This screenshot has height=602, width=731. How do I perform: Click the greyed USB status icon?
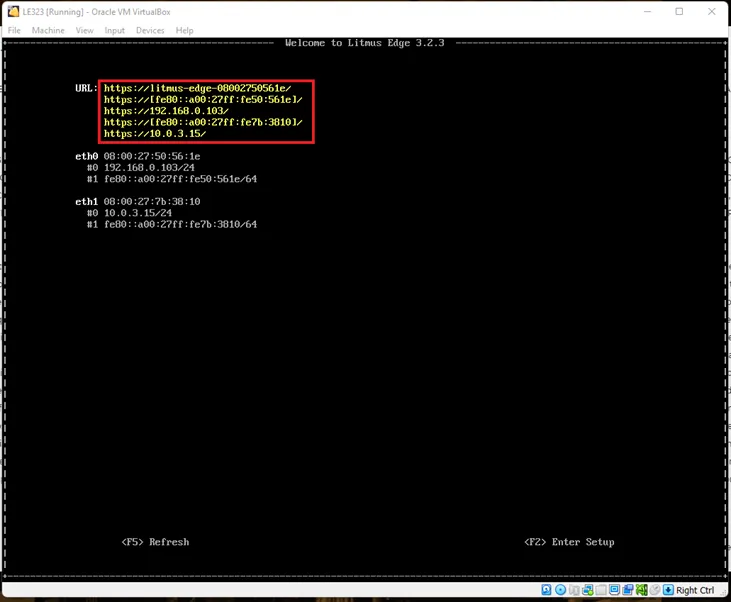point(601,590)
